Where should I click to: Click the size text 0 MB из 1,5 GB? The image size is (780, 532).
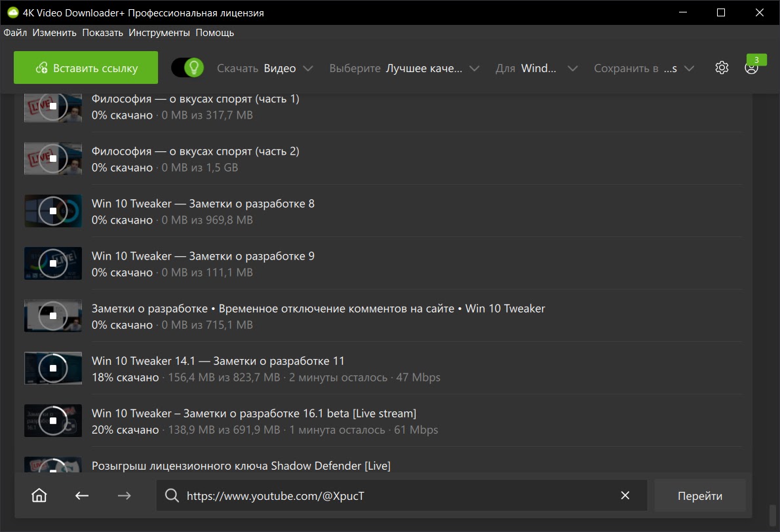199,168
